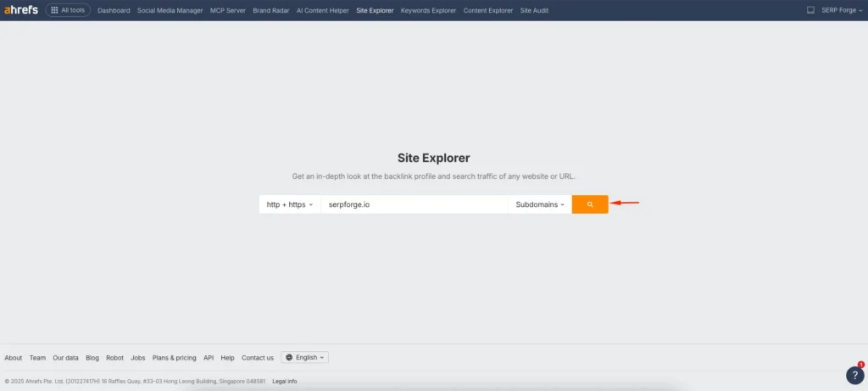Open the Subdomains mode dropdown
This screenshot has width=868, height=391.
click(x=540, y=204)
